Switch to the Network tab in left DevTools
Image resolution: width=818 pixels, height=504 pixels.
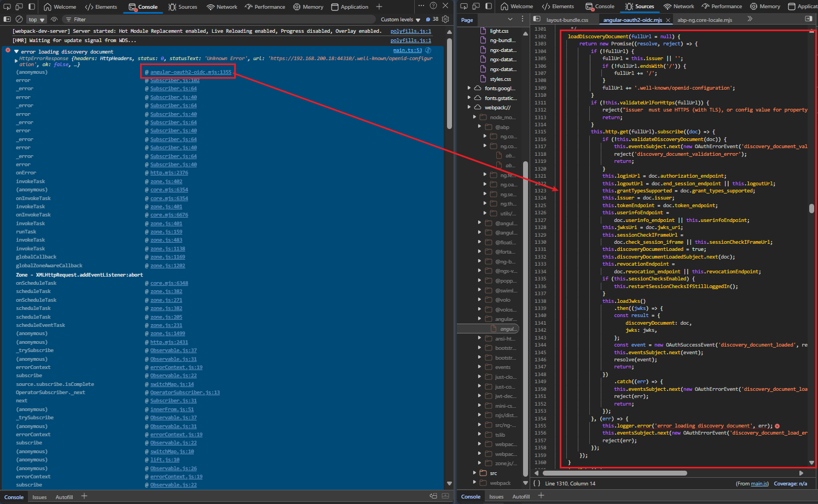[222, 7]
